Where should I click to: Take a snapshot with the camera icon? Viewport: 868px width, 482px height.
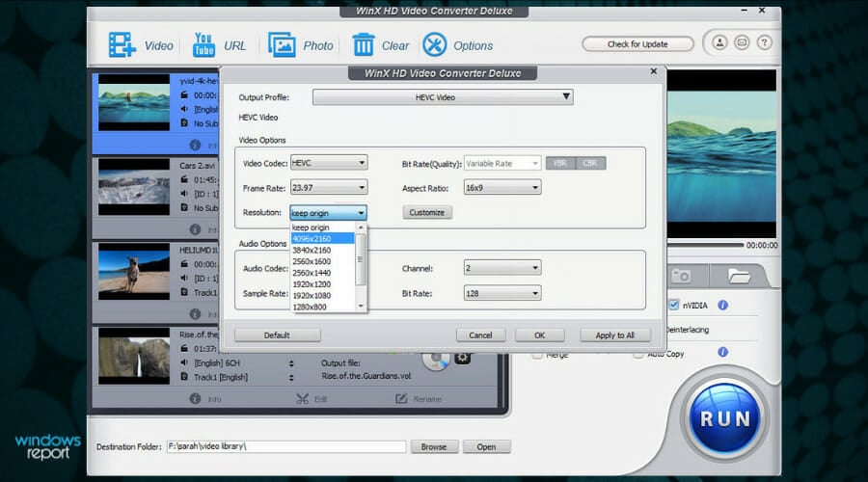[x=681, y=275]
